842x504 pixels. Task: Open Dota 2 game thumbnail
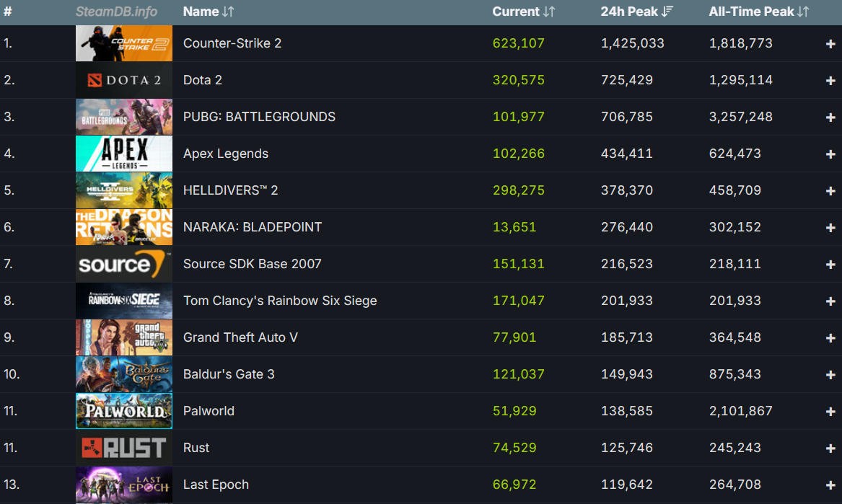tap(124, 80)
